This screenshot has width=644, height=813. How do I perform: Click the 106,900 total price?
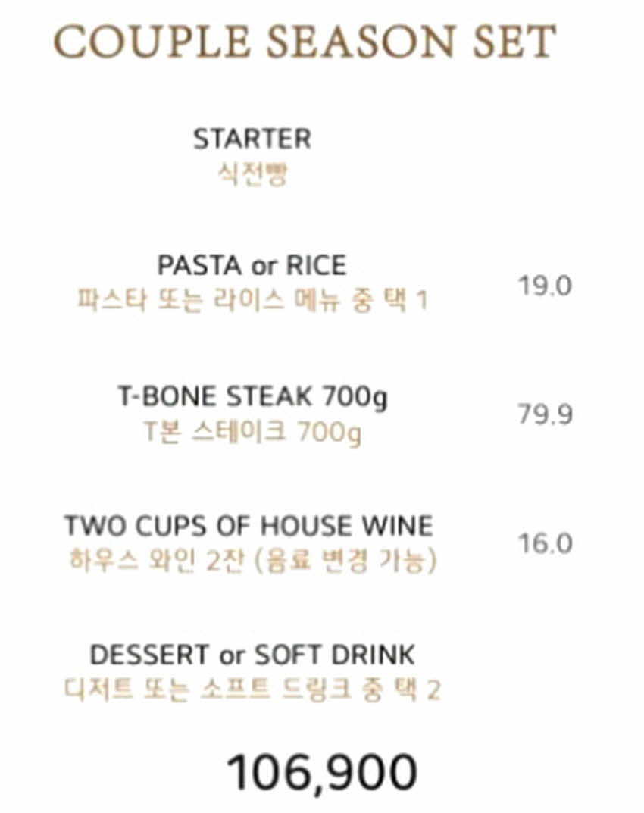[322, 773]
